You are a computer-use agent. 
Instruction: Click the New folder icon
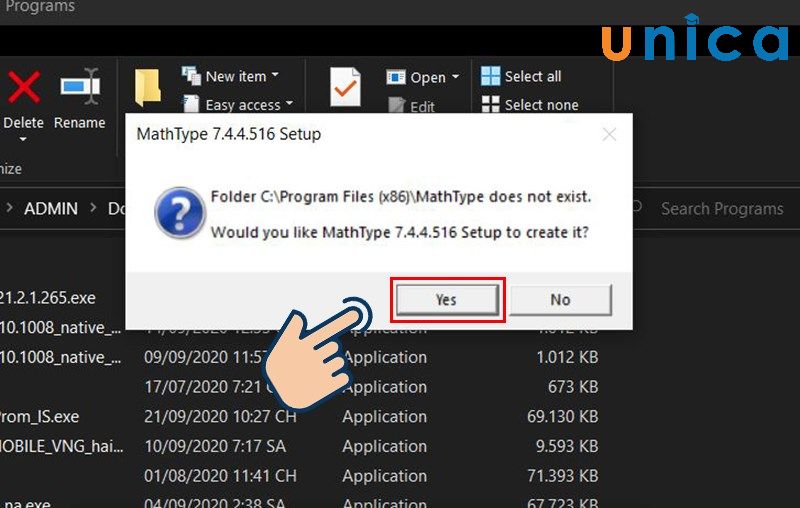148,88
